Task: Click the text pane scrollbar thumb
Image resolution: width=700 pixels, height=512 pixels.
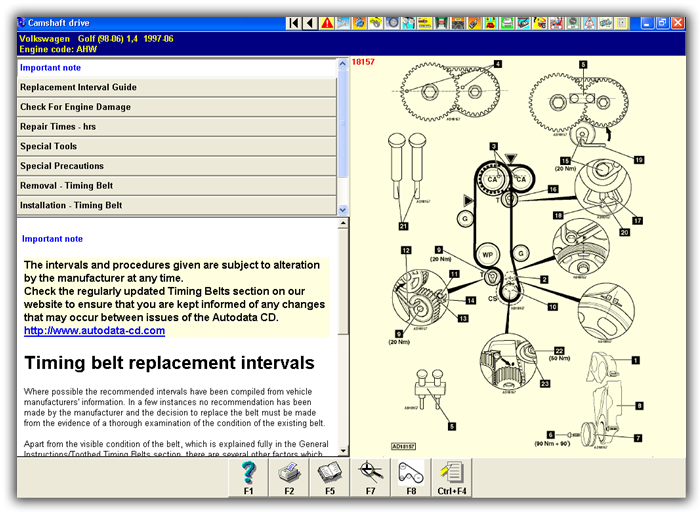Action: (x=343, y=281)
